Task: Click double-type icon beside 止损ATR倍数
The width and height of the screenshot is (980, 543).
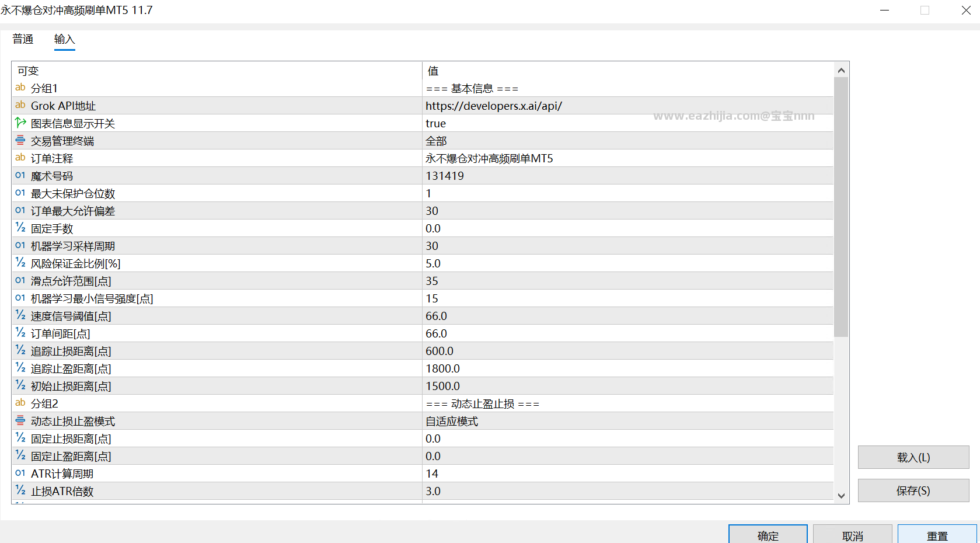Action: click(20, 490)
